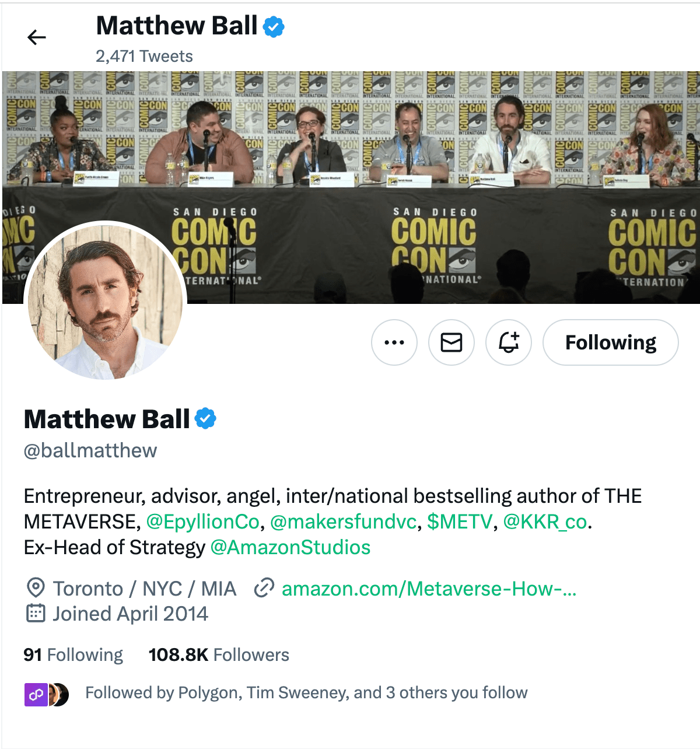Open the @makersfundvc mention link
This screenshot has width=700, height=749.
(x=344, y=521)
